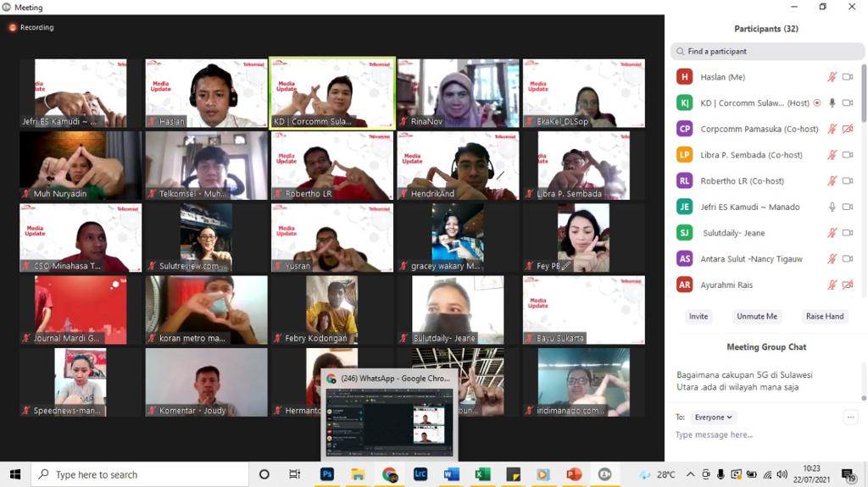This screenshot has width=868, height=487.
Task: Open the Excel taskbar icon
Action: (x=482, y=474)
